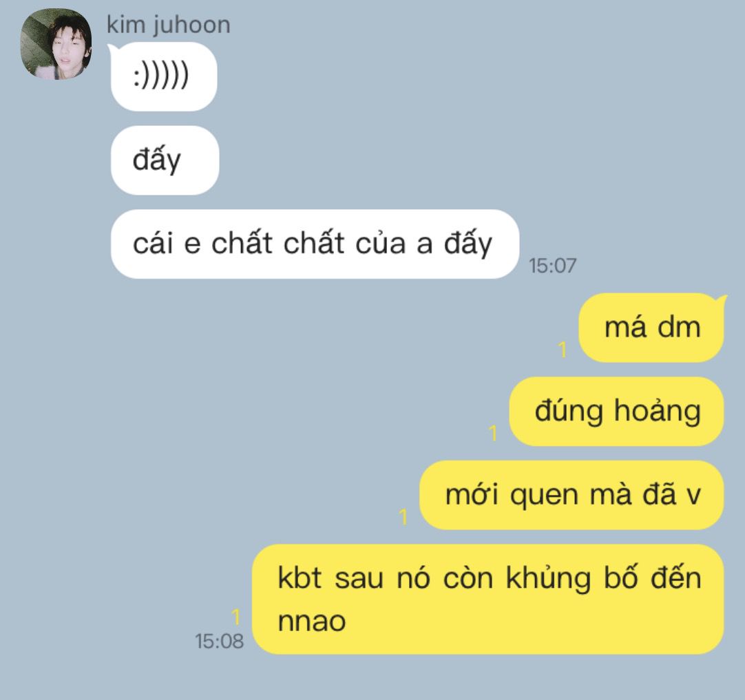Click the word 'nnao' in last message

coord(312,621)
